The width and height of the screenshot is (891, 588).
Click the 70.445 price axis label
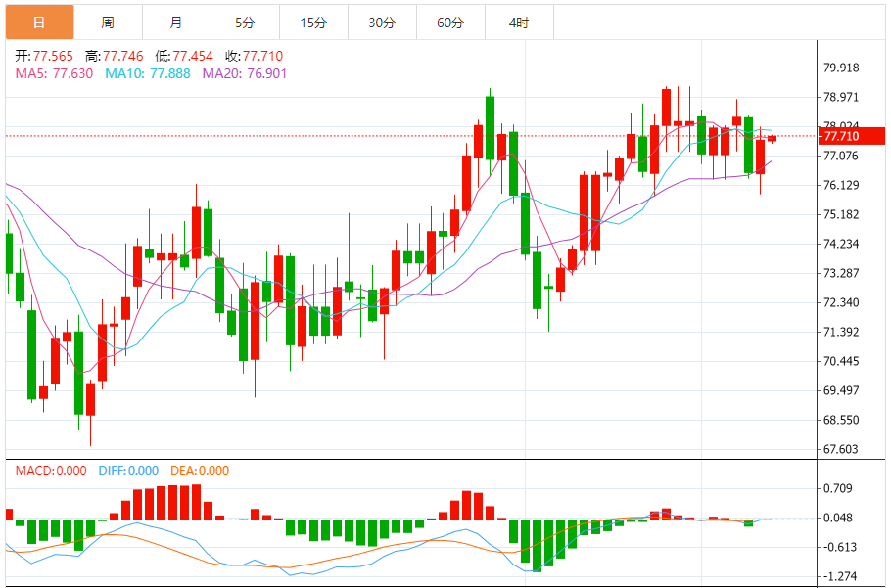(841, 362)
